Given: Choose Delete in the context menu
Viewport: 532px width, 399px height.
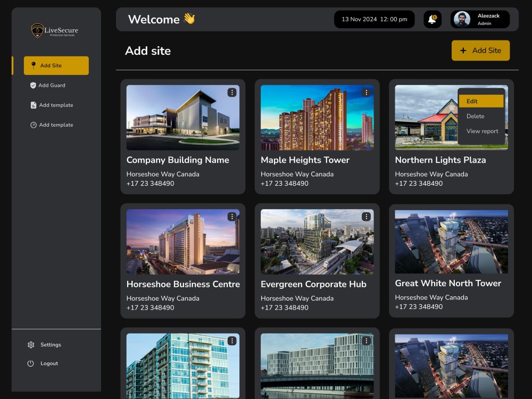Looking at the screenshot, I should point(475,116).
